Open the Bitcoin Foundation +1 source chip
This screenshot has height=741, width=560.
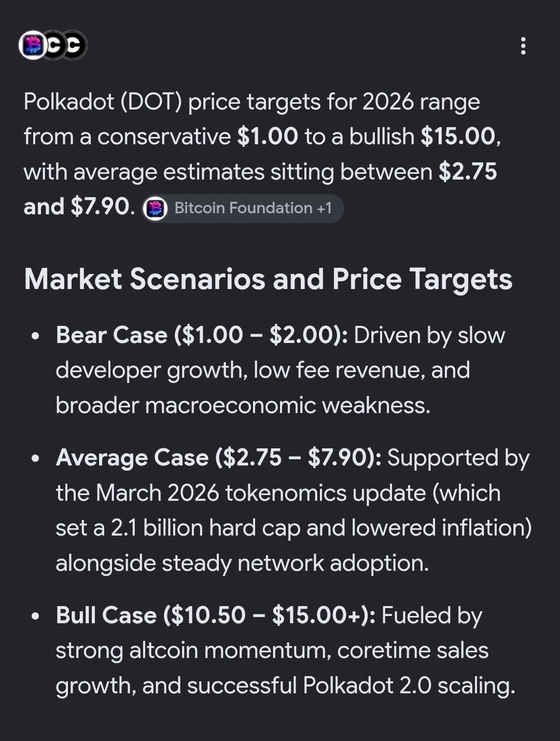[x=243, y=209]
